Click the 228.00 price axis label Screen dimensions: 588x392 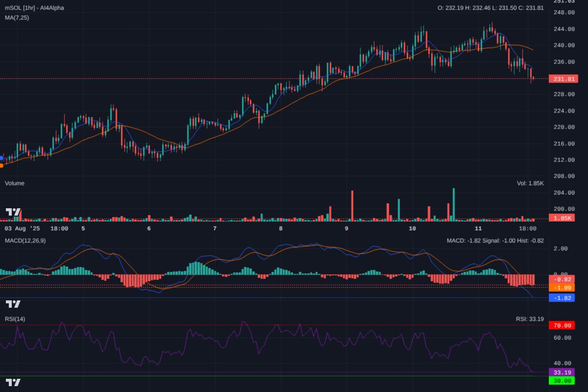564,94
